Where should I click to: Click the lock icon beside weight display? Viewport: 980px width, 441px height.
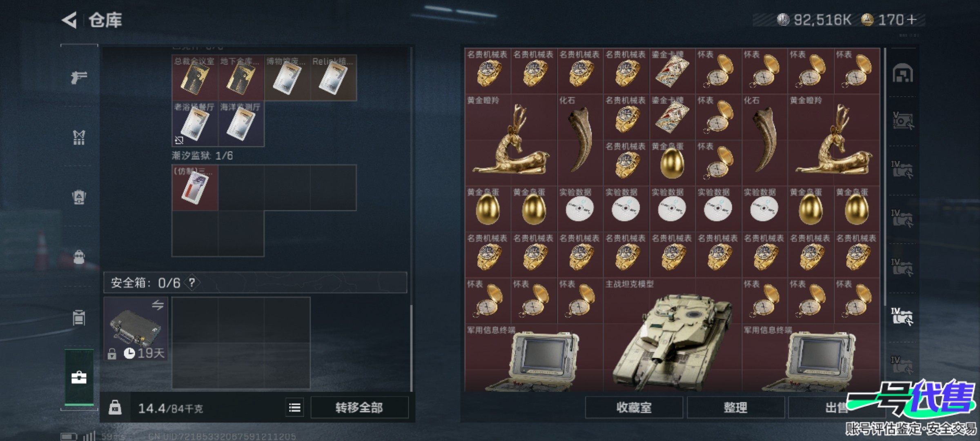(115, 408)
